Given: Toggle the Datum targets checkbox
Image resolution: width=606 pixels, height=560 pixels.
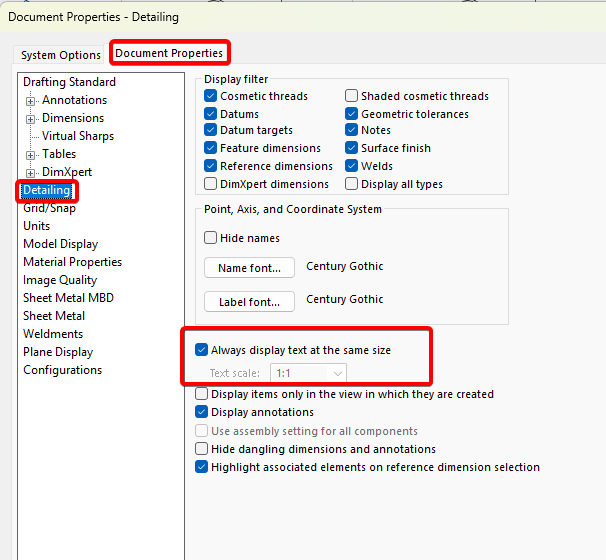Looking at the screenshot, I should click(x=210, y=130).
